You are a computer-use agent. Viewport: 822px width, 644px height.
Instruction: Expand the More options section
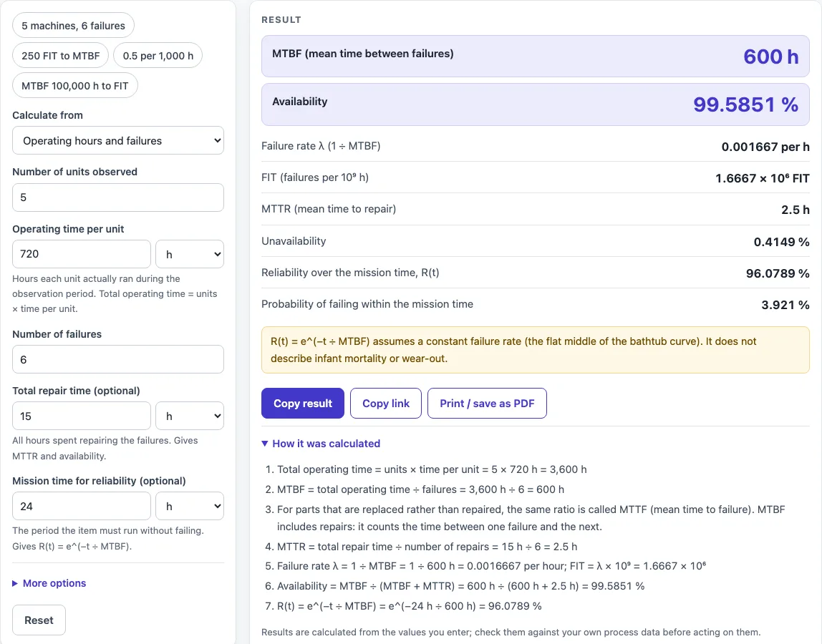pos(49,583)
